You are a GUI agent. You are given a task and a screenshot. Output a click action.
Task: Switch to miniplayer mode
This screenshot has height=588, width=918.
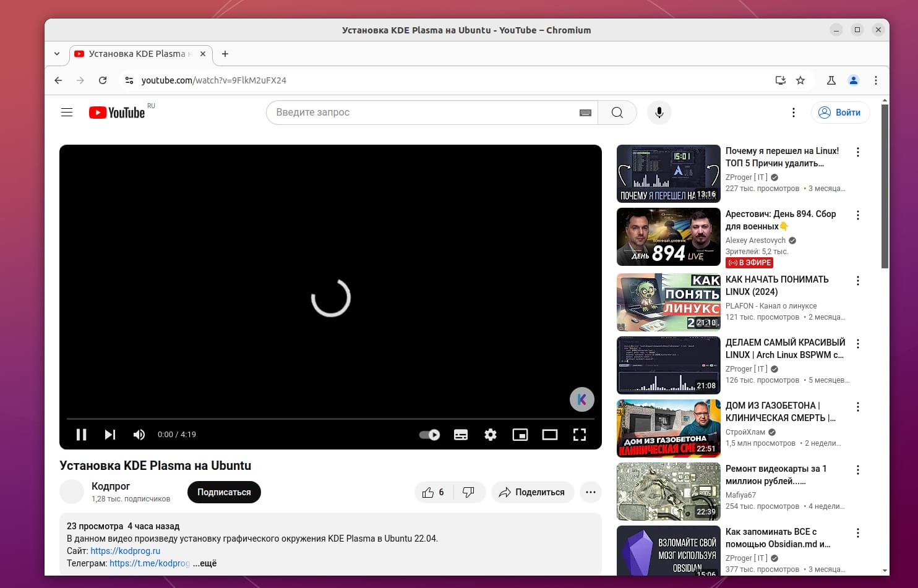(x=520, y=435)
